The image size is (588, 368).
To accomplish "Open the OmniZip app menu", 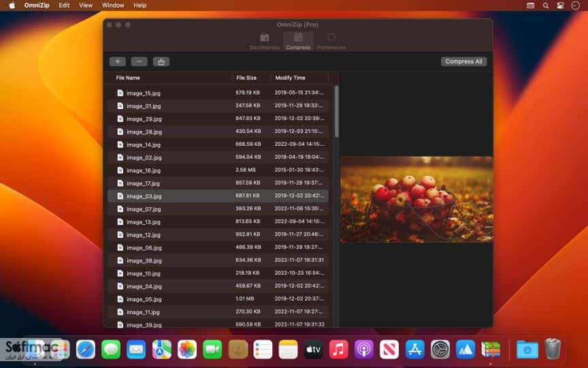I will point(37,5).
